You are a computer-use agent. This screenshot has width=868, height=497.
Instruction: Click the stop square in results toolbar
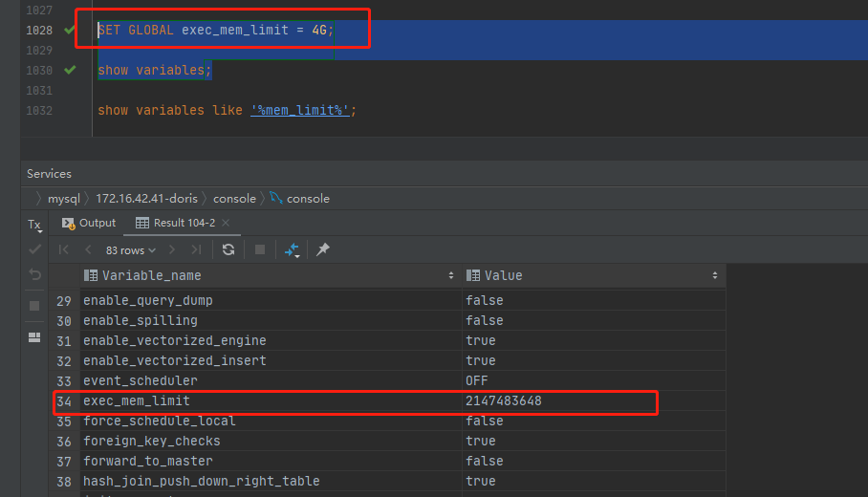click(x=259, y=249)
